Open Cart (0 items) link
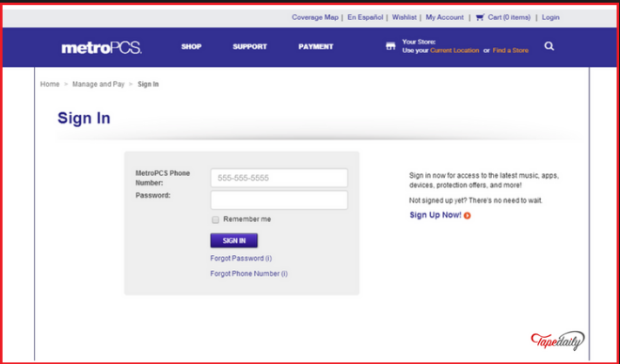The height and width of the screenshot is (364, 620). click(509, 17)
